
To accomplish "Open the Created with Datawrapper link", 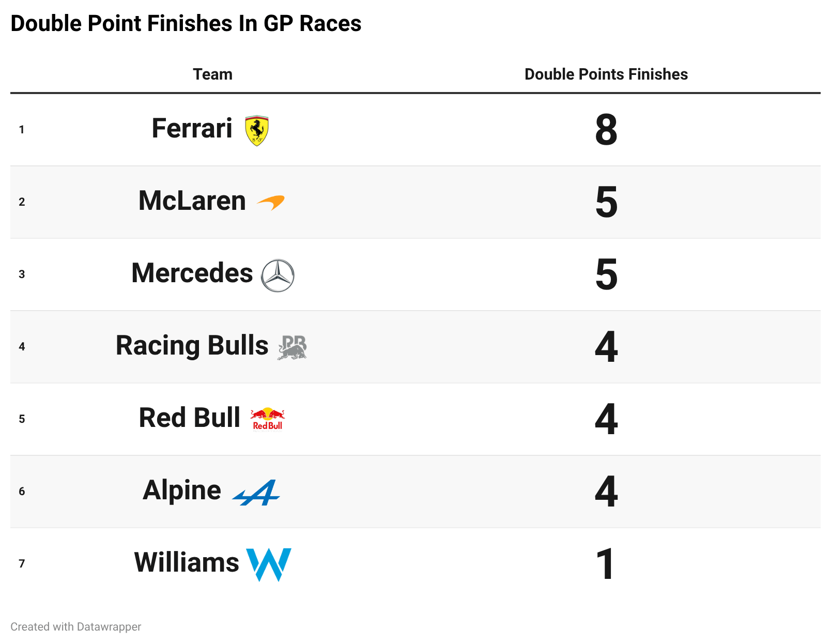I will tap(76, 626).
